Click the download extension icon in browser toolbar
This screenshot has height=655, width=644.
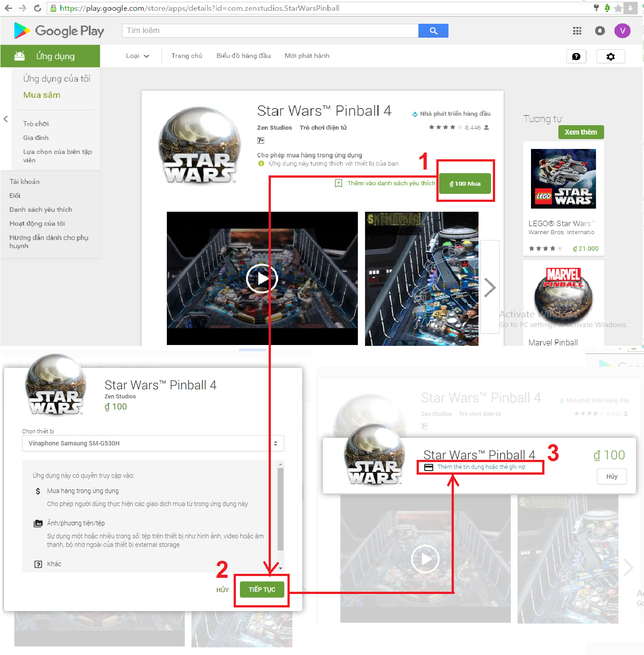tap(631, 8)
